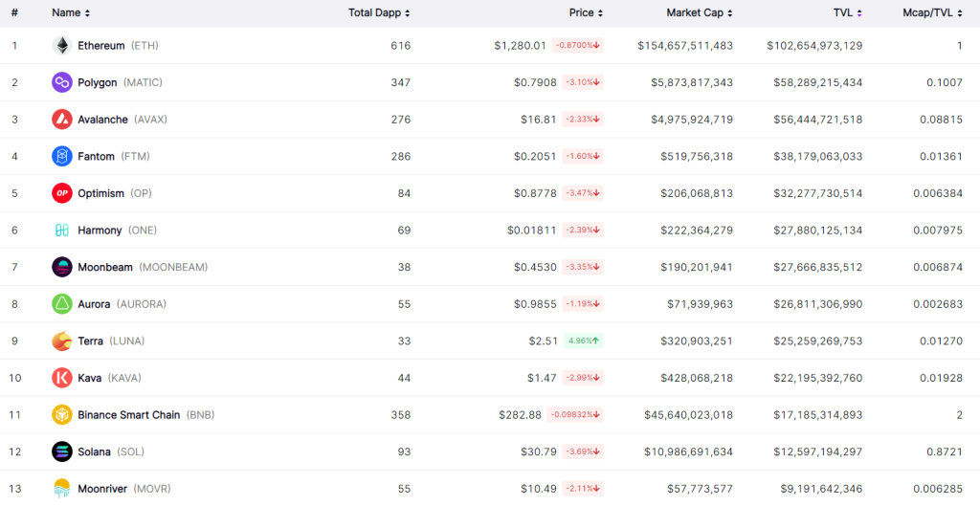Open the Terra chain link
This screenshot has height=506, width=980.
point(91,341)
